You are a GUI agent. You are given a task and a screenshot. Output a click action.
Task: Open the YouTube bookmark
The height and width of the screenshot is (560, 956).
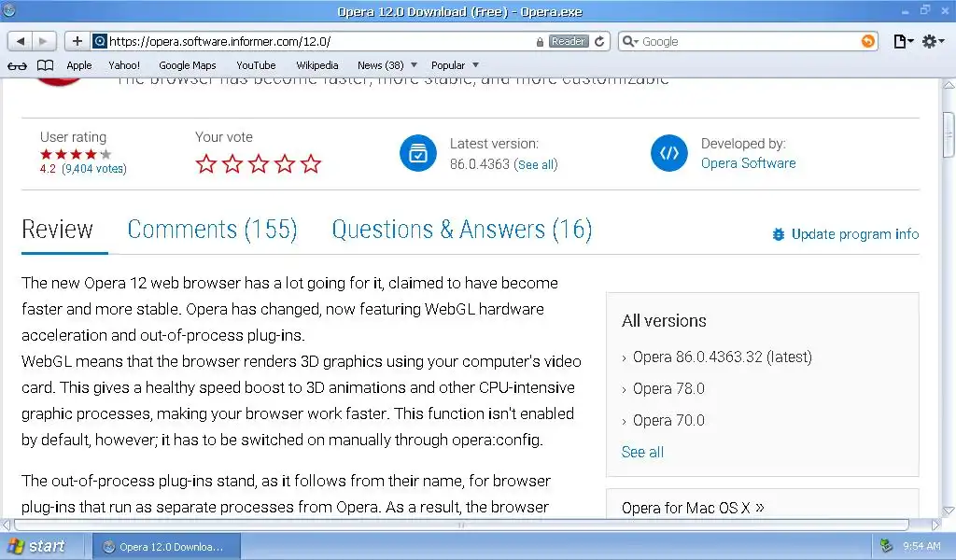[256, 65]
